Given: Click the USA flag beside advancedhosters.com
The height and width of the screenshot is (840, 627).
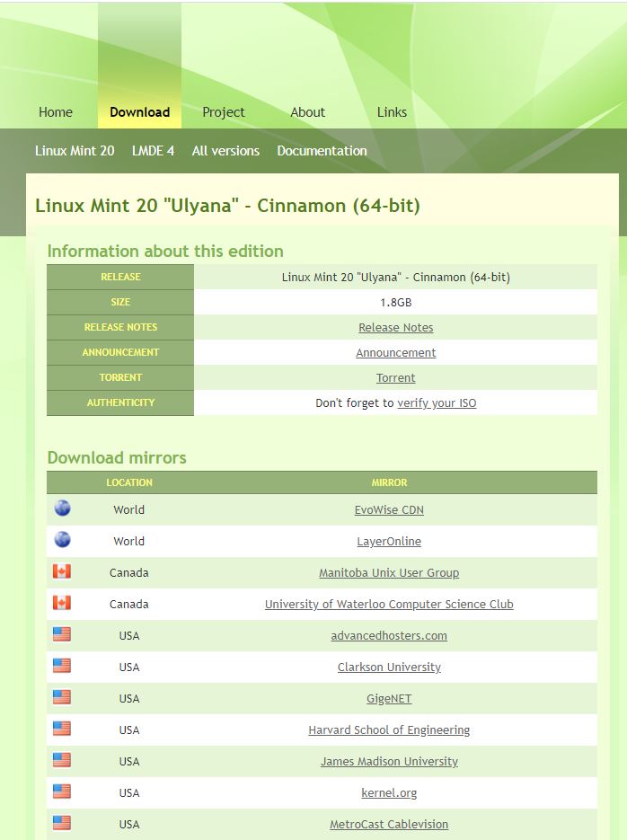Looking at the screenshot, I should [x=62, y=634].
